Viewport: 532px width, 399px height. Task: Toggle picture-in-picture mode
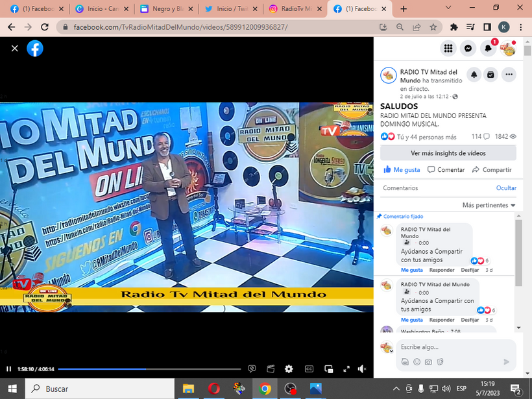click(328, 369)
